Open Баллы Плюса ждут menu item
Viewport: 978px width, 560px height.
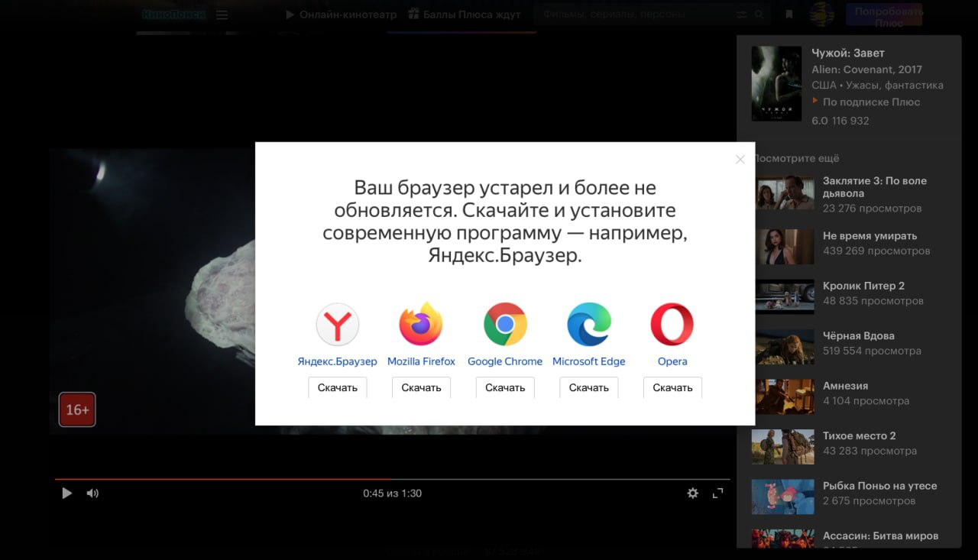coord(464,15)
